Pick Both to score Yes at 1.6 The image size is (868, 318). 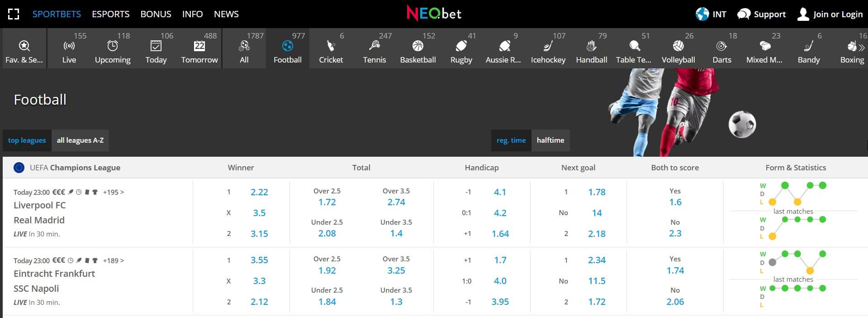pos(675,202)
